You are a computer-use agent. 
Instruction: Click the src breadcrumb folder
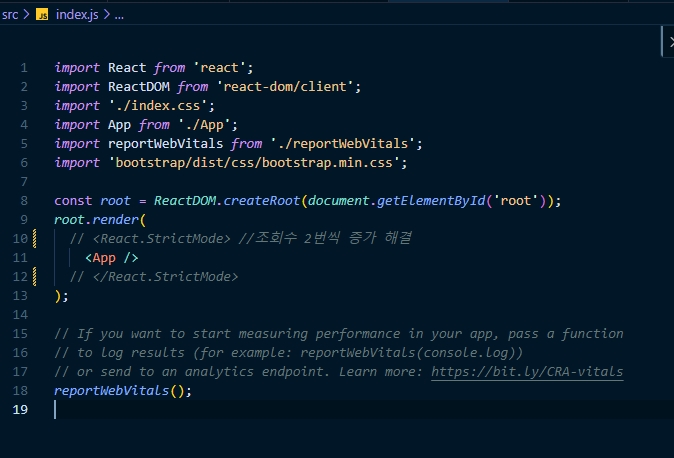click(10, 15)
